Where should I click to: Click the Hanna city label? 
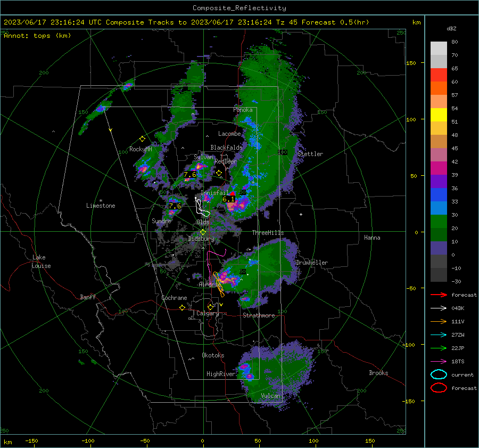pyautogui.click(x=372, y=238)
